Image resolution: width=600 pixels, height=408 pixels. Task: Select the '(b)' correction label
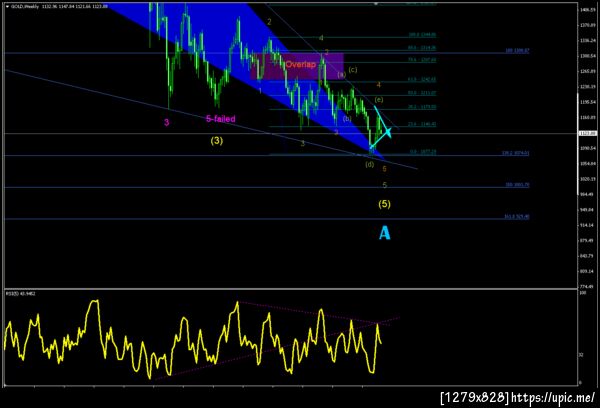347,119
